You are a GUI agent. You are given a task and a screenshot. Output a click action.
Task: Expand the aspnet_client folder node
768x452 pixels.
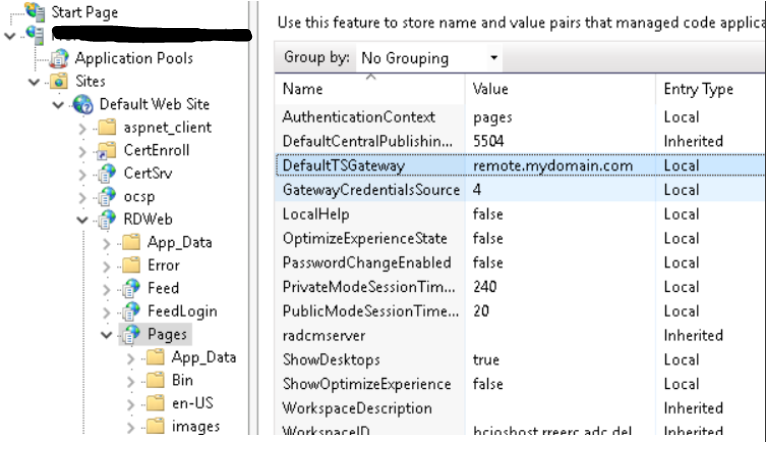click(82, 128)
